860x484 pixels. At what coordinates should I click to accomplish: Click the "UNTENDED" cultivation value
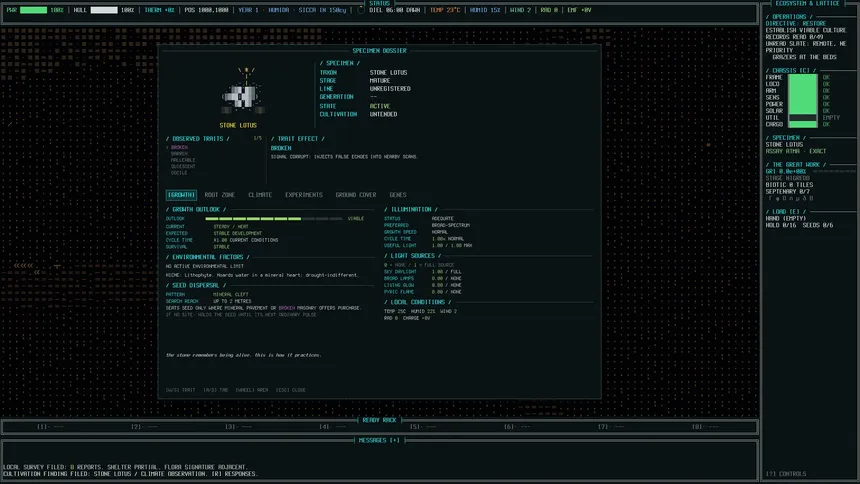(383, 114)
